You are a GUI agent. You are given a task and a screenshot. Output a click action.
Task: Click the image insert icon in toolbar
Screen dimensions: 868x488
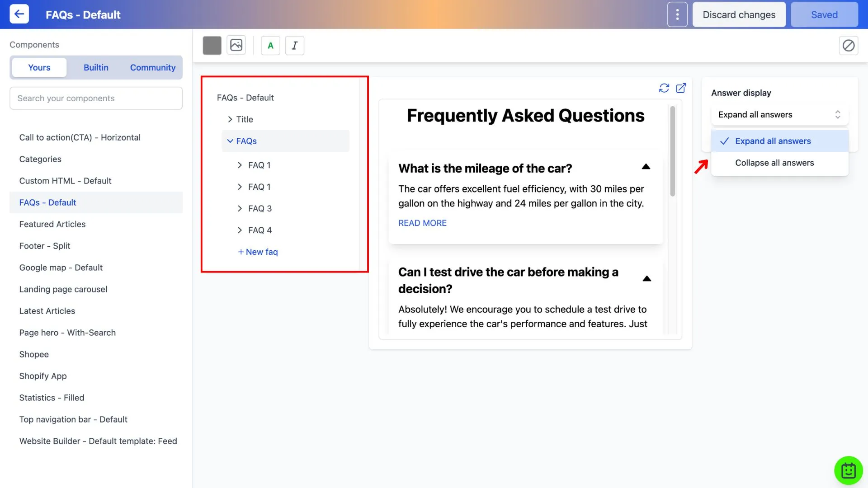(236, 45)
